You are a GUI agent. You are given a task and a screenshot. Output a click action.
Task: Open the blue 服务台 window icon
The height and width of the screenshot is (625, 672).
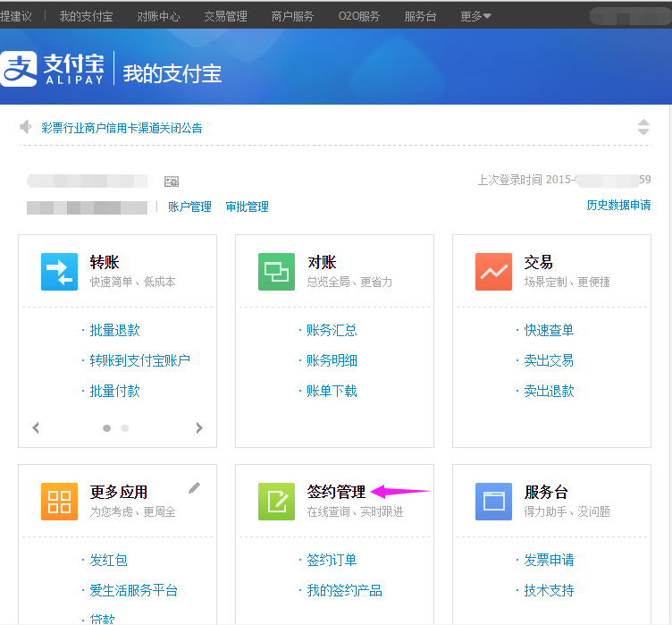coord(493,502)
